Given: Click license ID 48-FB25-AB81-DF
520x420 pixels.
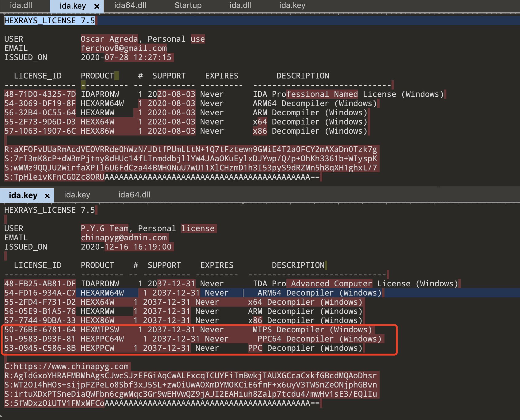Looking at the screenshot, I should [x=40, y=284].
